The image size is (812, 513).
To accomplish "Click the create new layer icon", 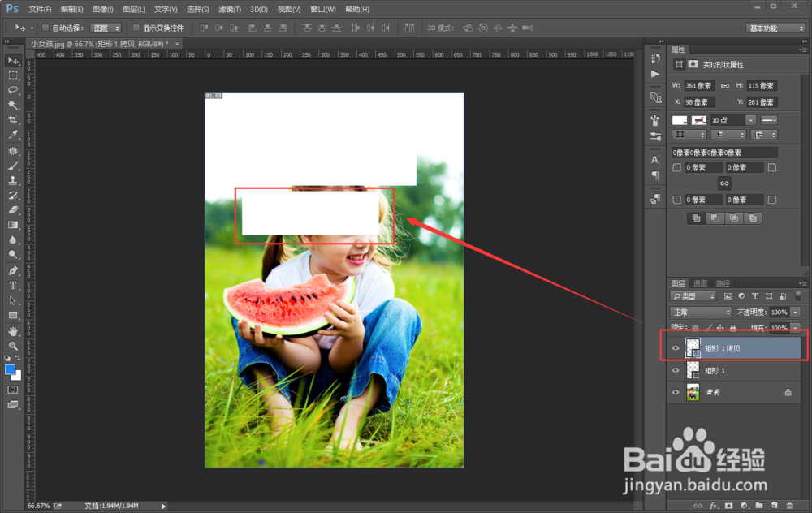I will (774, 506).
